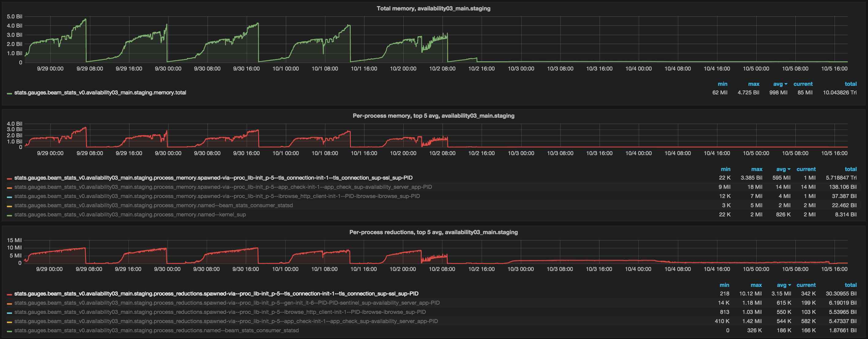The height and width of the screenshot is (339, 868).
Task: Click the min value 62 Mil
Action: point(720,93)
